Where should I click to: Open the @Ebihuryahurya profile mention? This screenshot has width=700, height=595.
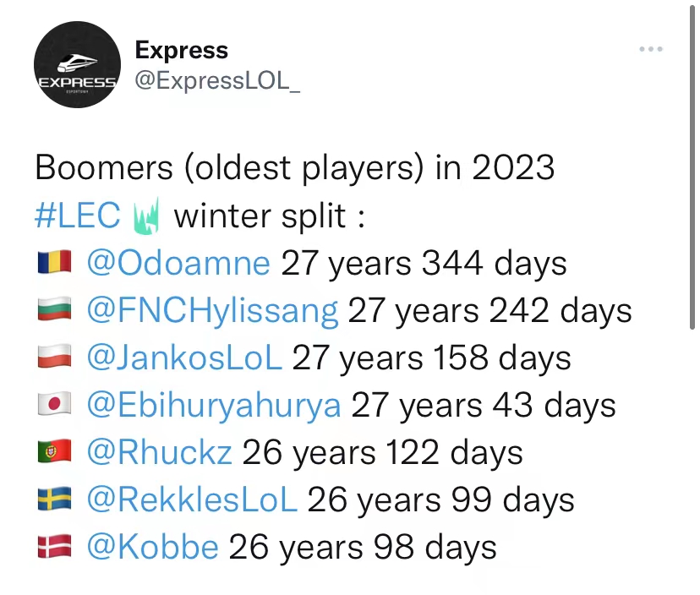[214, 406]
